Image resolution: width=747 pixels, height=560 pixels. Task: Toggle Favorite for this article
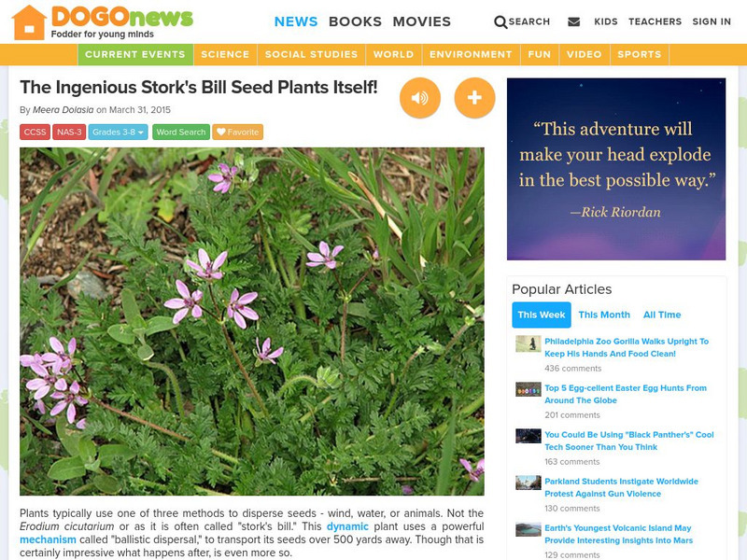pyautogui.click(x=235, y=132)
